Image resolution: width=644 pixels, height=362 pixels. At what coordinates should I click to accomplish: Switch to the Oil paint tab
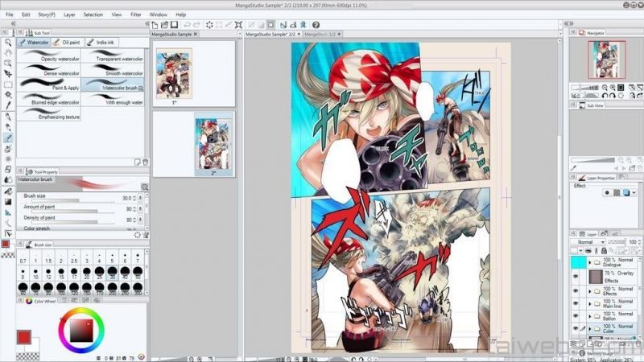pos(68,43)
